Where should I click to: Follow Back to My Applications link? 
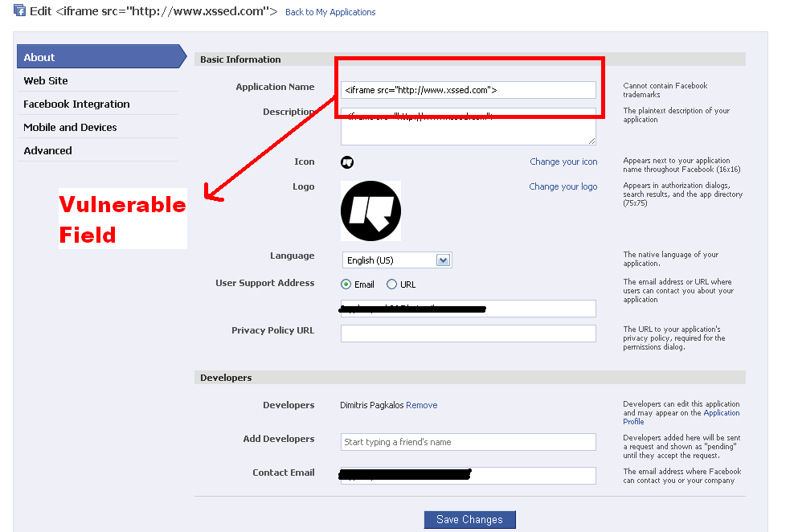(x=330, y=12)
